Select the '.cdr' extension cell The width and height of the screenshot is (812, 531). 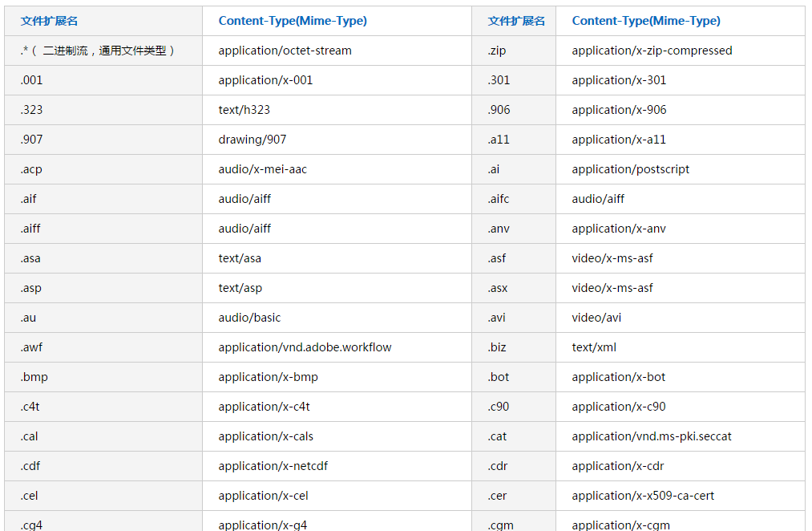[514, 466]
